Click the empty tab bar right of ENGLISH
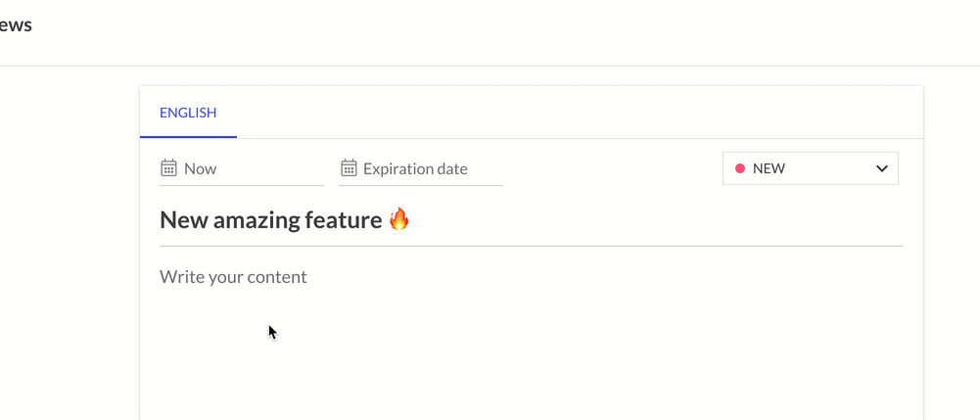This screenshot has width=980, height=420. (x=580, y=113)
